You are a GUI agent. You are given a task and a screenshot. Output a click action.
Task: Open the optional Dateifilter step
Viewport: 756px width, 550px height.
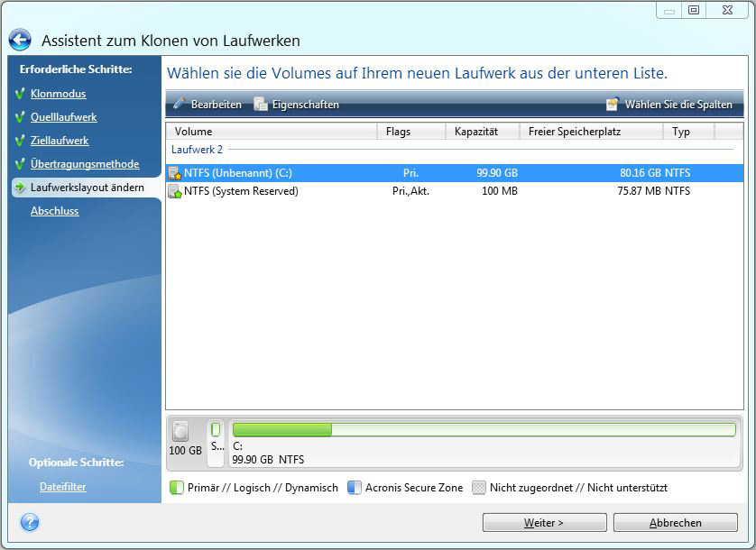coord(62,487)
